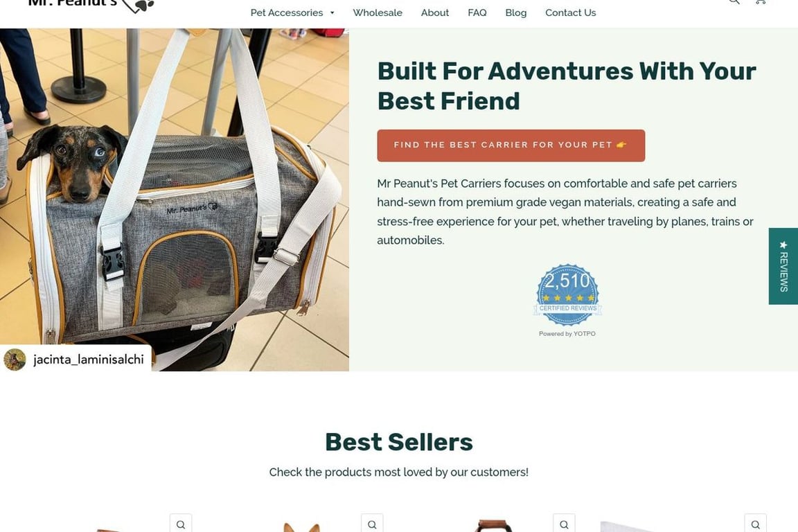The width and height of the screenshot is (798, 532).
Task: Click the dog in carrier hero image
Action: 175,199
